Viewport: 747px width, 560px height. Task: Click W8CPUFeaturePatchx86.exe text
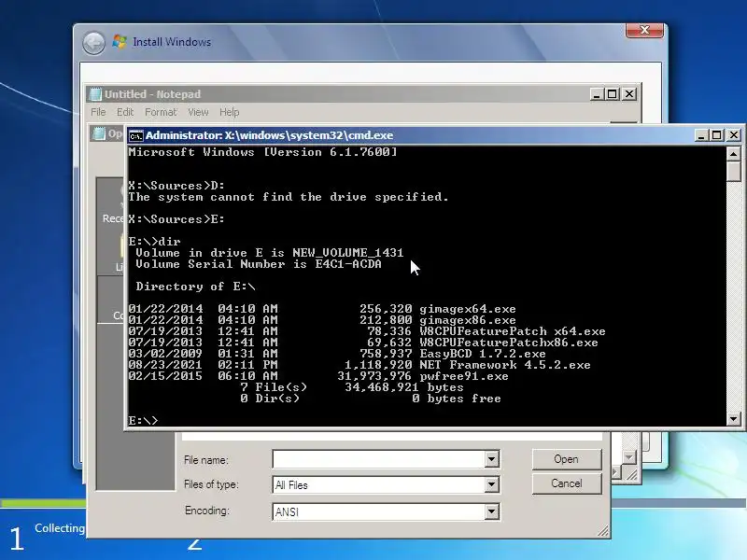click(509, 343)
